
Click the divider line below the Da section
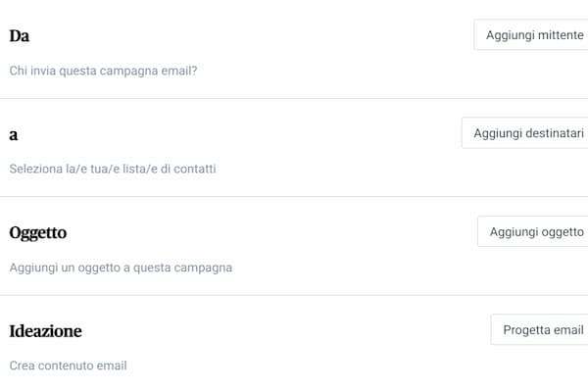294,98
